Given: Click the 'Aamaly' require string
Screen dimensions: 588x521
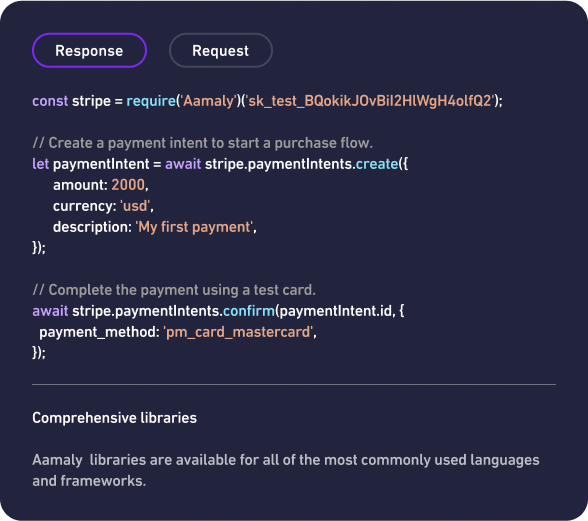Looking at the screenshot, I should (x=208, y=101).
